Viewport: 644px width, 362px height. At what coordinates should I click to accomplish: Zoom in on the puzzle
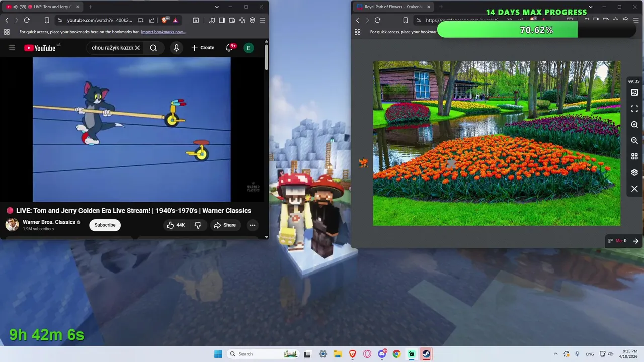click(634, 124)
